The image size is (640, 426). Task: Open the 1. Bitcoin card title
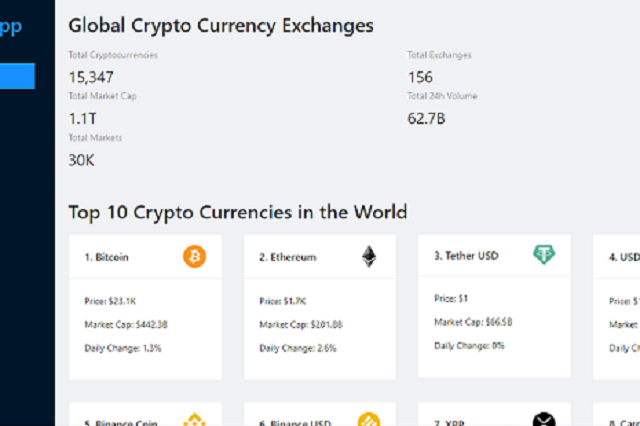(106, 257)
